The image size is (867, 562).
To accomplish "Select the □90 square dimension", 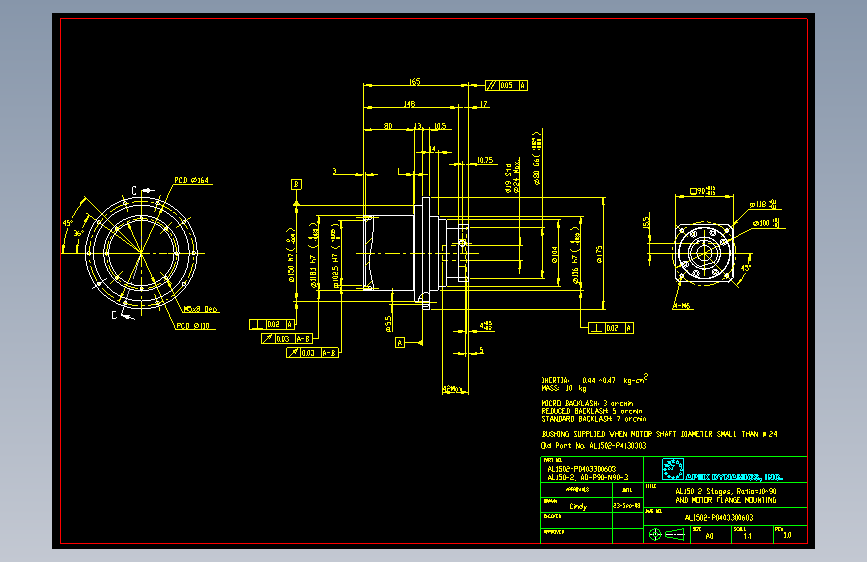I will point(703,191).
